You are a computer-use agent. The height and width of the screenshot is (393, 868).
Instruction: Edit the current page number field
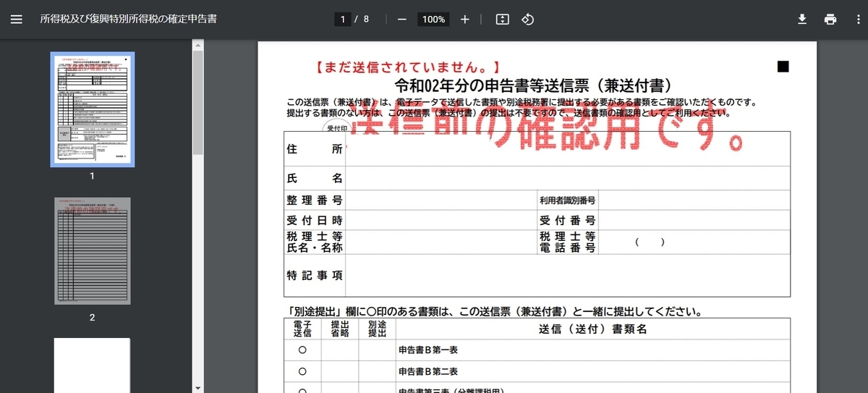pos(343,20)
